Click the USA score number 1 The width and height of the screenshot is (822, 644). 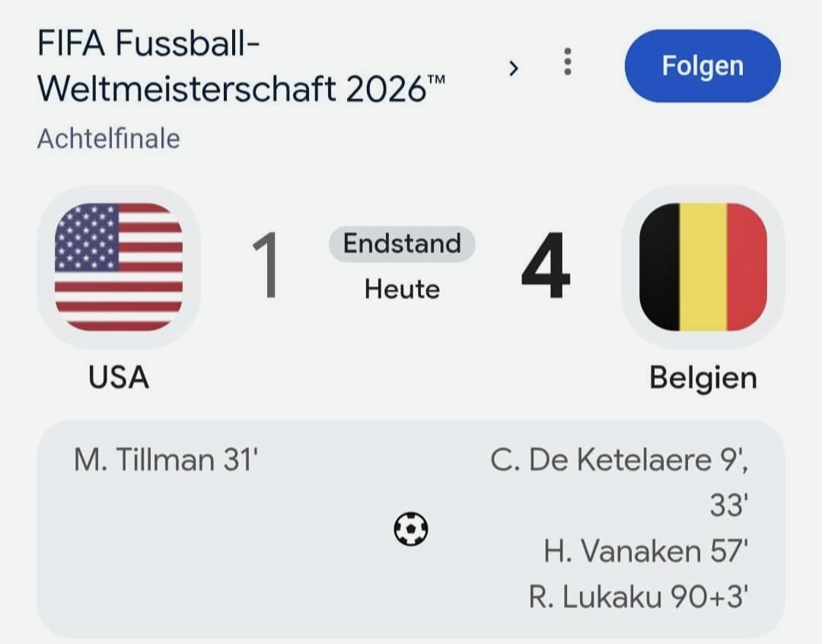point(266,266)
